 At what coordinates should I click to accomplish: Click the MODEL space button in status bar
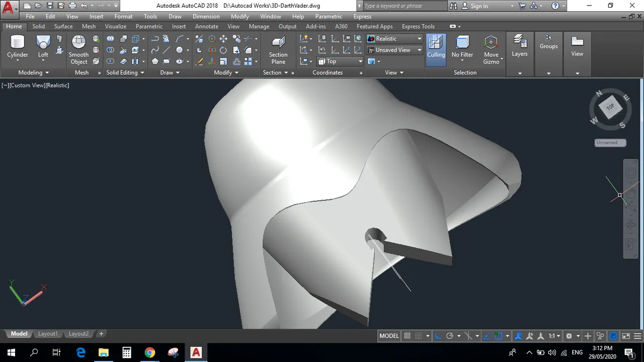coord(389,336)
